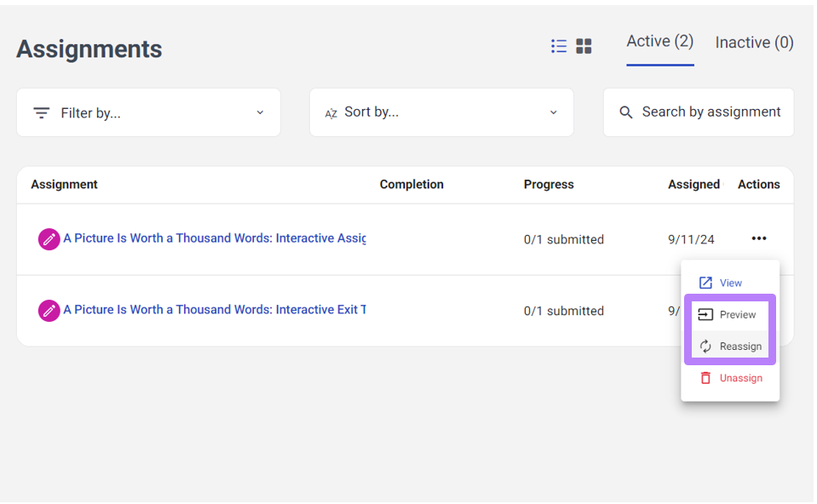Choose Unassign in the actions menu
Screen dimensions: 817x504
(x=730, y=378)
